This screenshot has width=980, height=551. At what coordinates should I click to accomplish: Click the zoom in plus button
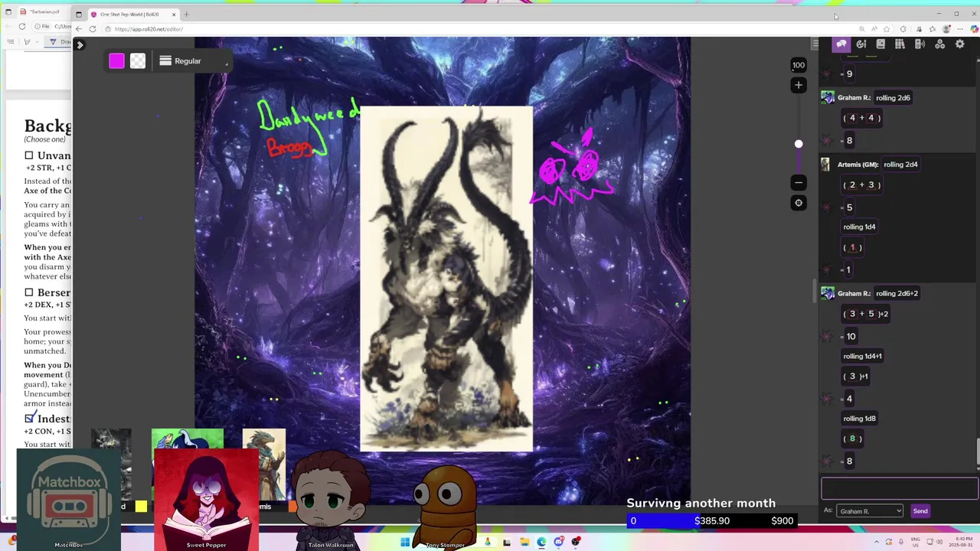(x=799, y=85)
